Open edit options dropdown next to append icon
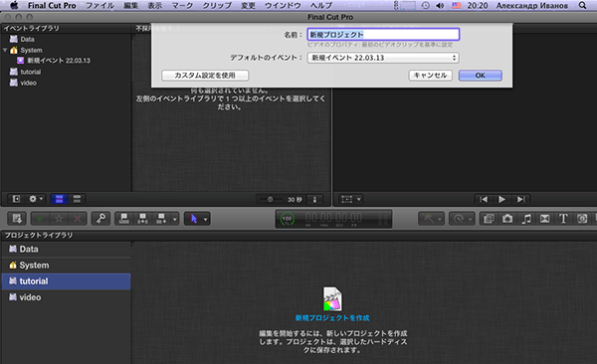This screenshot has width=597, height=364. tap(175, 219)
